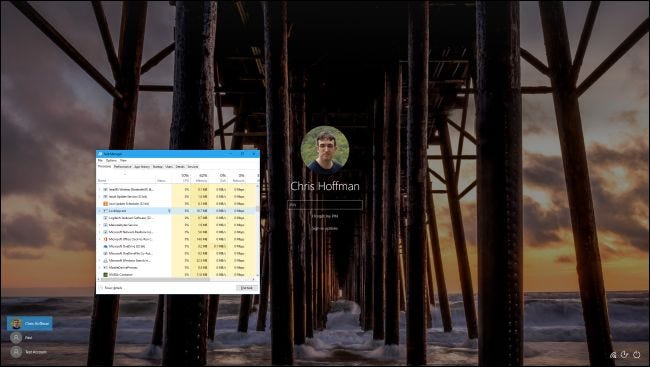This screenshot has height=367, width=650.
Task: Click Chris Hoffman's round profile picture
Action: coord(325,150)
